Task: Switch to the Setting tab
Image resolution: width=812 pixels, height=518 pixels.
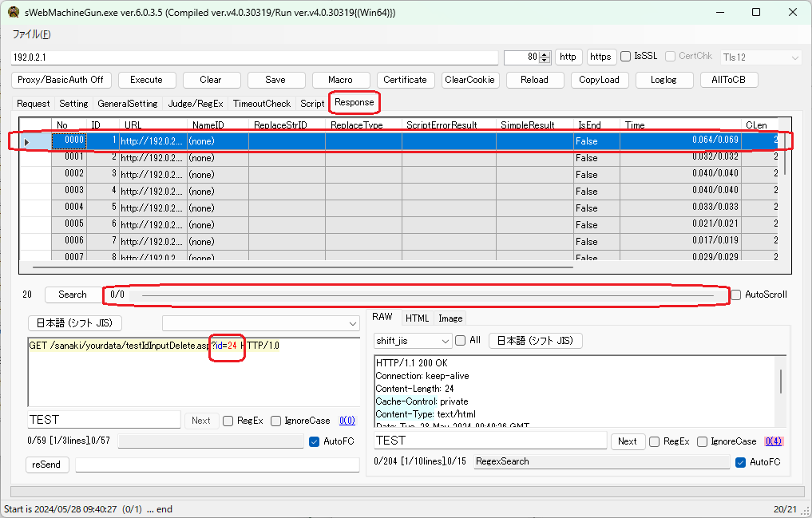Action: point(73,104)
